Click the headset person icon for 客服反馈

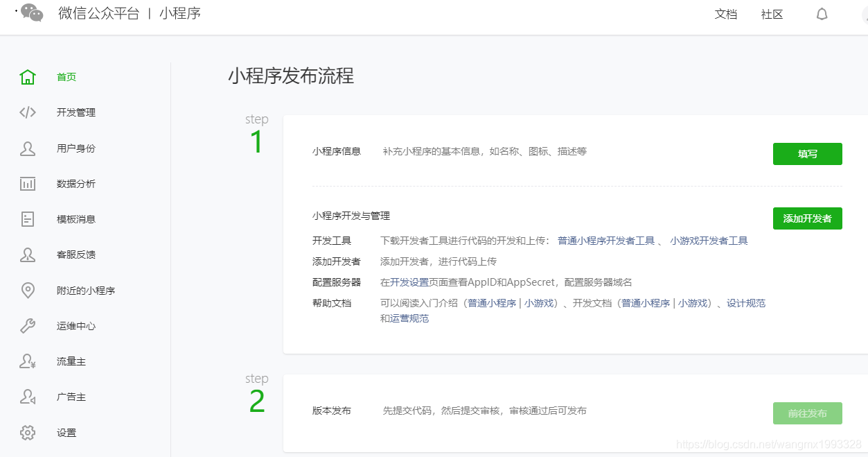pos(28,255)
